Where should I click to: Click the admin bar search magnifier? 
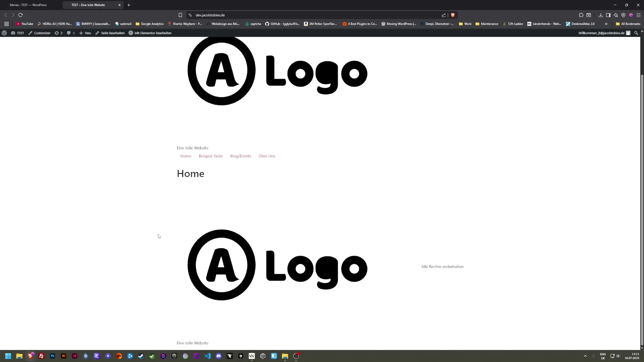[636, 33]
